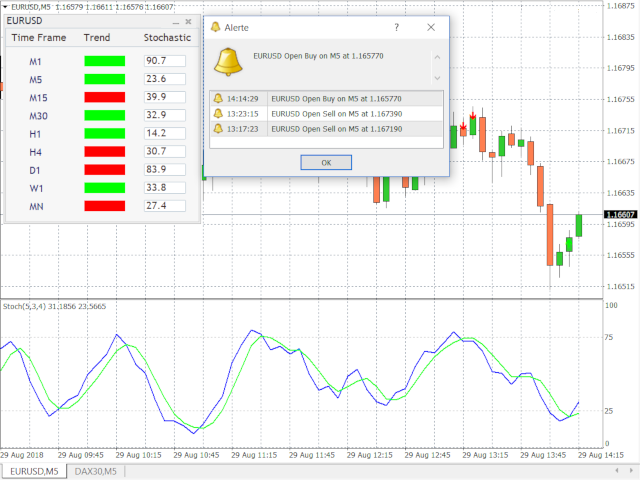Select alert row 'Open Sell on M5 at 1.167390'
This screenshot has height=480, width=640.
pyautogui.click(x=326, y=113)
